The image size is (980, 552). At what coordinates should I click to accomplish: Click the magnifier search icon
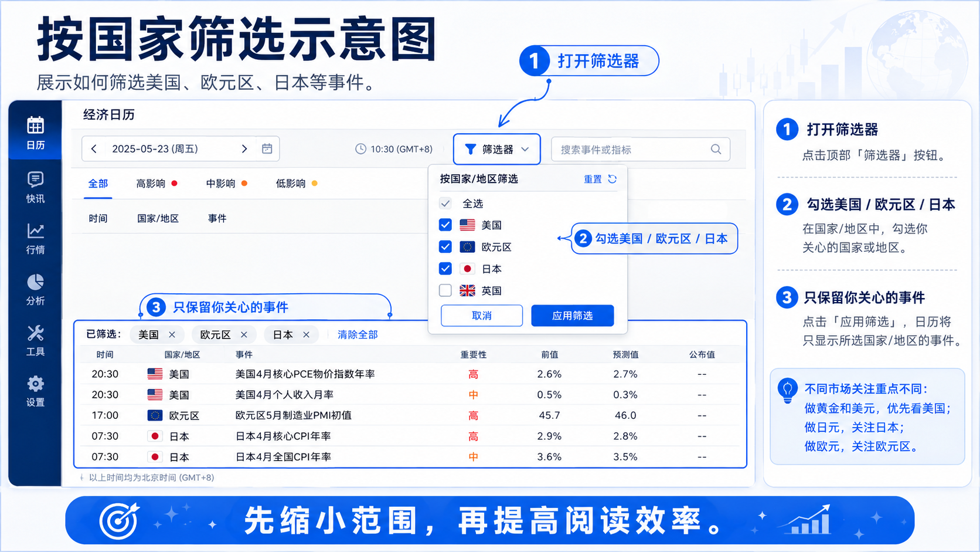716,149
